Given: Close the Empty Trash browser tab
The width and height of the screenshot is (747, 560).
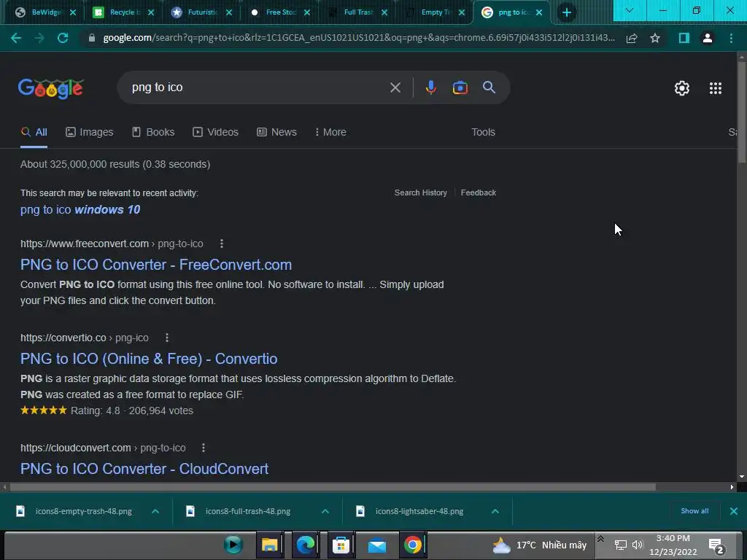Looking at the screenshot, I should tap(462, 13).
